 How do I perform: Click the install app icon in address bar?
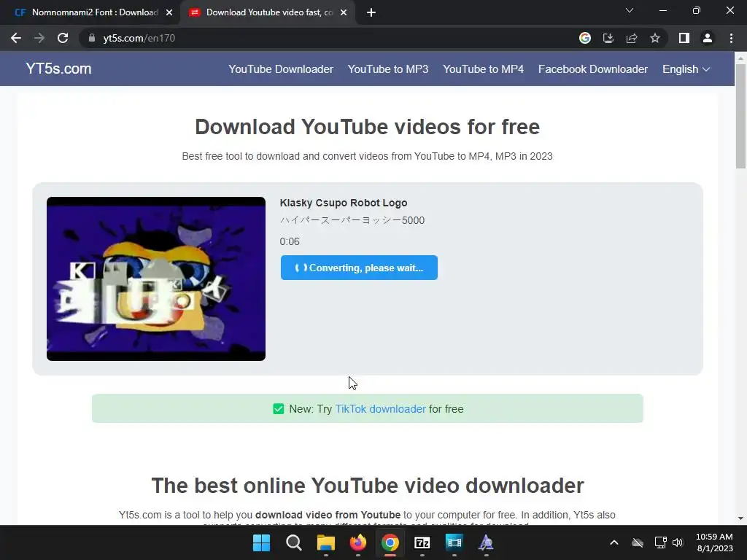[608, 38]
